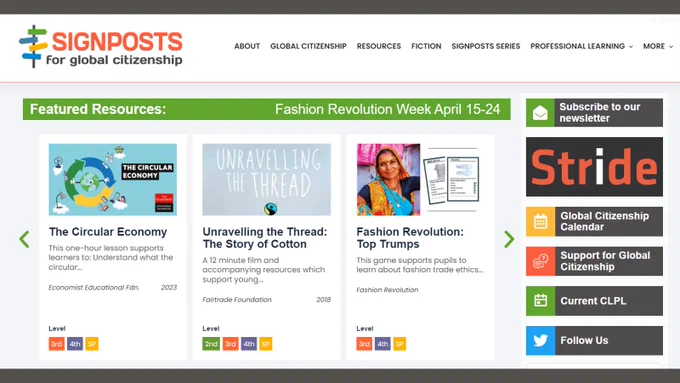Click the previous carousel arrow
Screen dimensions: 680x383
(x=24, y=239)
